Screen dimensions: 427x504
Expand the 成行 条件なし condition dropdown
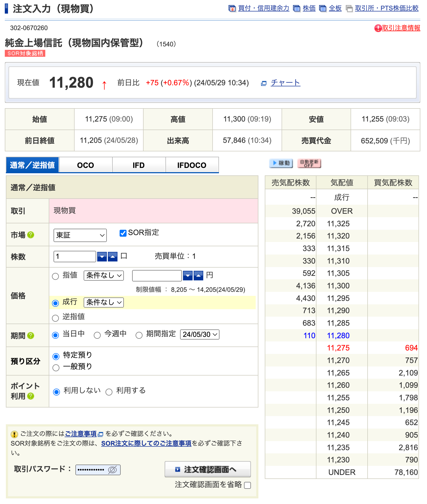(x=104, y=303)
